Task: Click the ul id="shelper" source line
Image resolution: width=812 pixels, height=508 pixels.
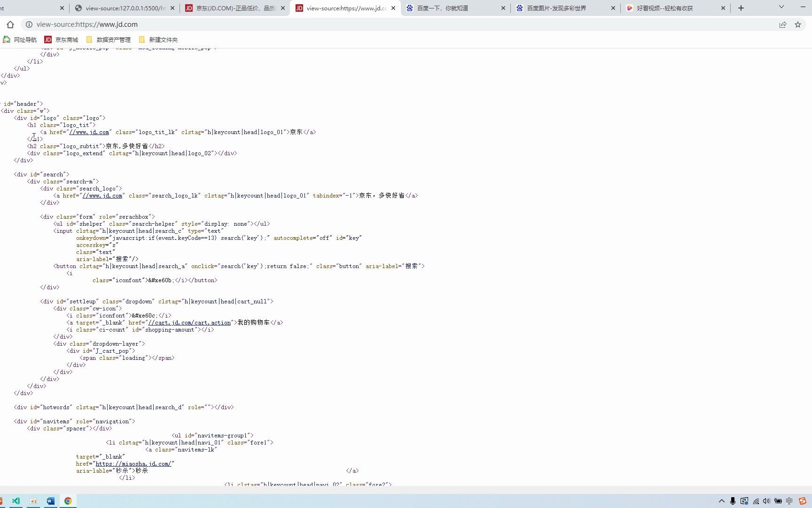Action: 162,224
